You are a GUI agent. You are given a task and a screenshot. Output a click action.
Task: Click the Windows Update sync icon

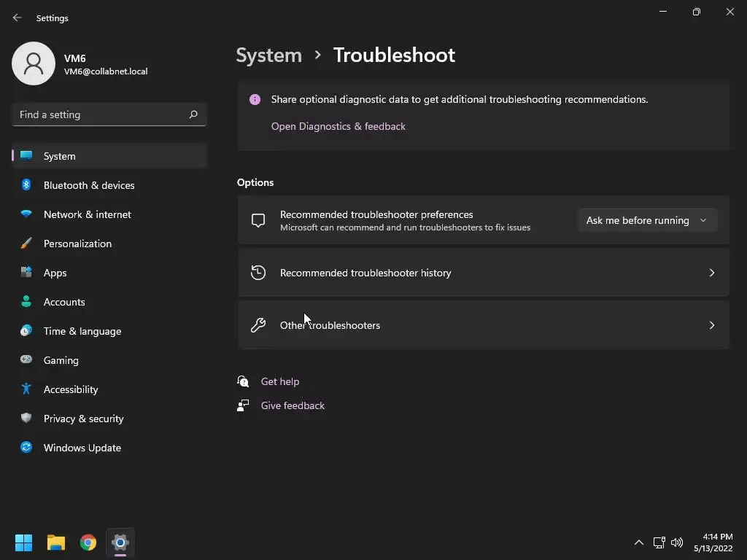point(26,448)
